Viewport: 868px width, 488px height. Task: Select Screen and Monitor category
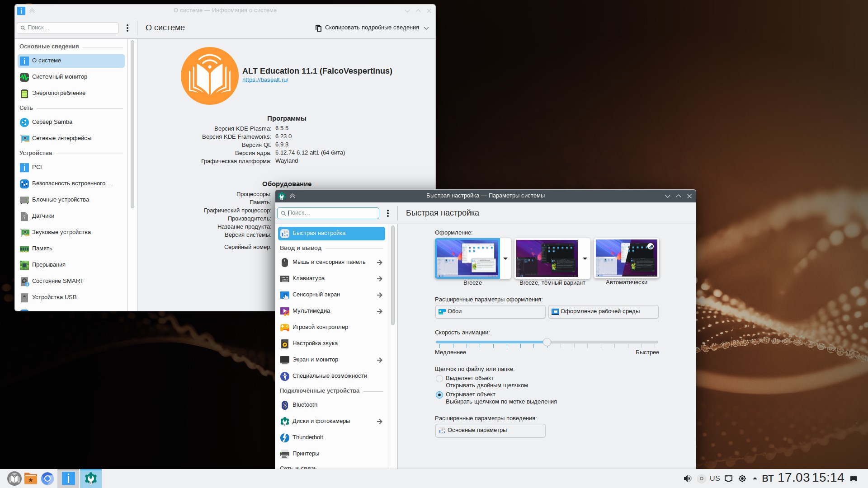315,360
